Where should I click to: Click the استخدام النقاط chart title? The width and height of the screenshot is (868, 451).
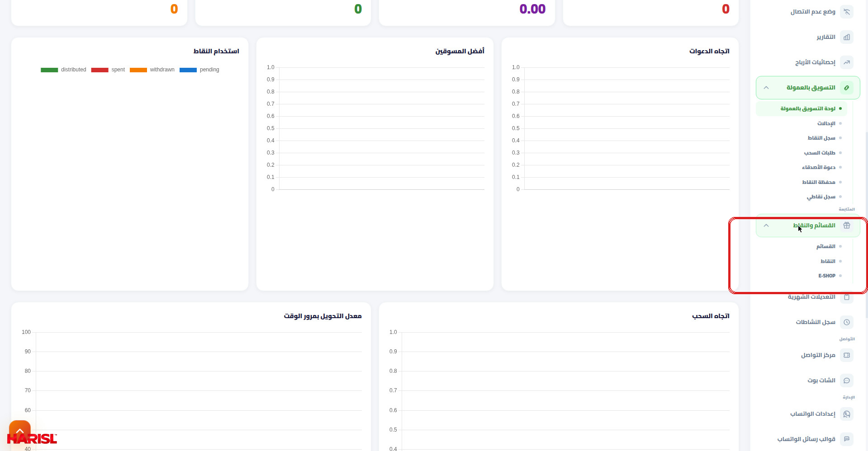216,51
